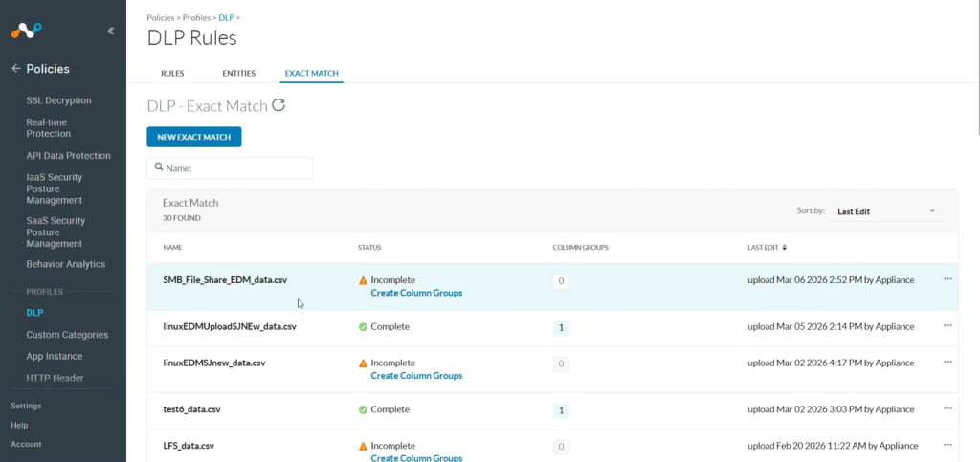Click column group count 1 for test6_data.csv
The height and width of the screenshot is (462, 980).
(561, 410)
